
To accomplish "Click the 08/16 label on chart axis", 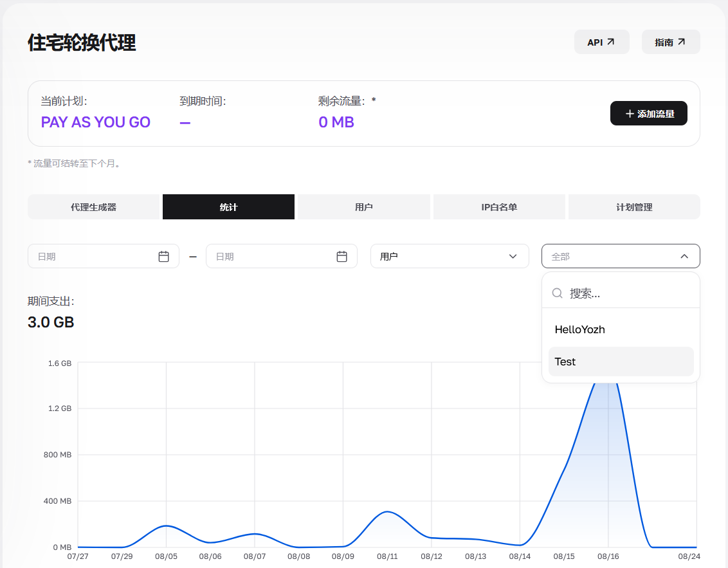I will tap(608, 556).
